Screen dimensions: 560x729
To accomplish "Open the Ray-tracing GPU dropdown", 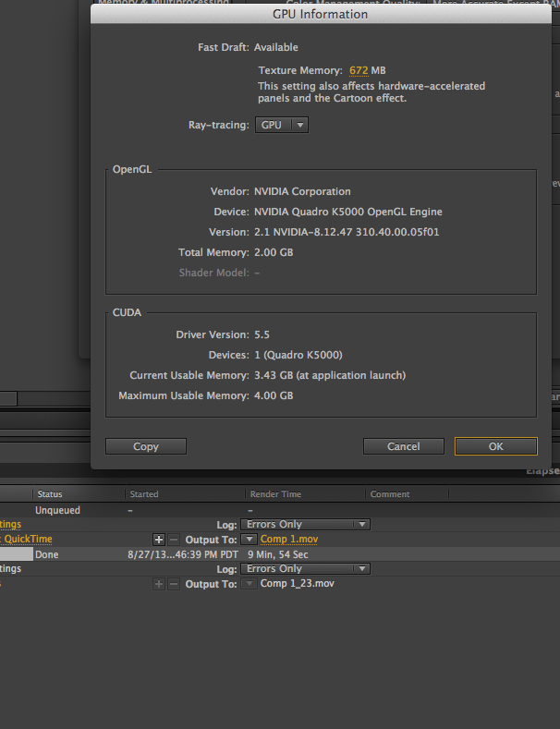I will pos(282,125).
